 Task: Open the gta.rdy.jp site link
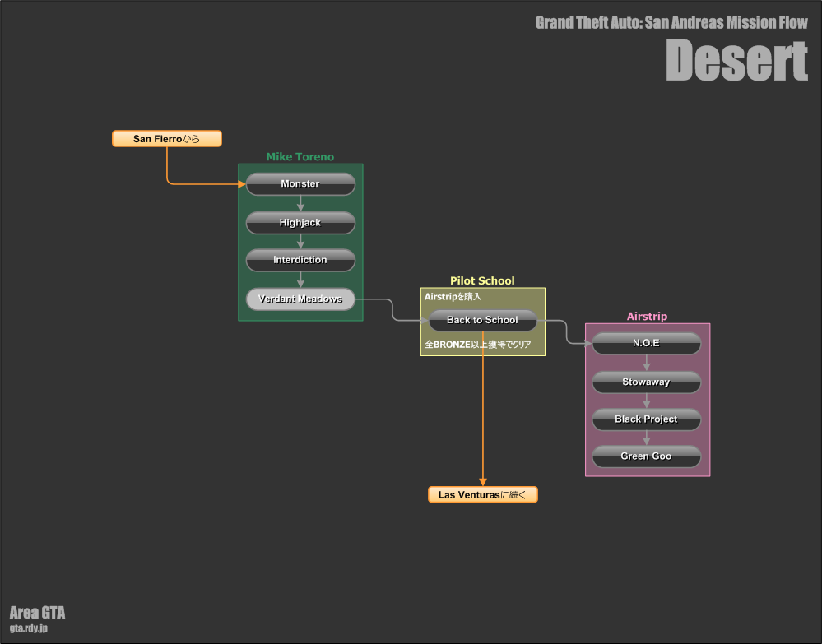pyautogui.click(x=28, y=628)
